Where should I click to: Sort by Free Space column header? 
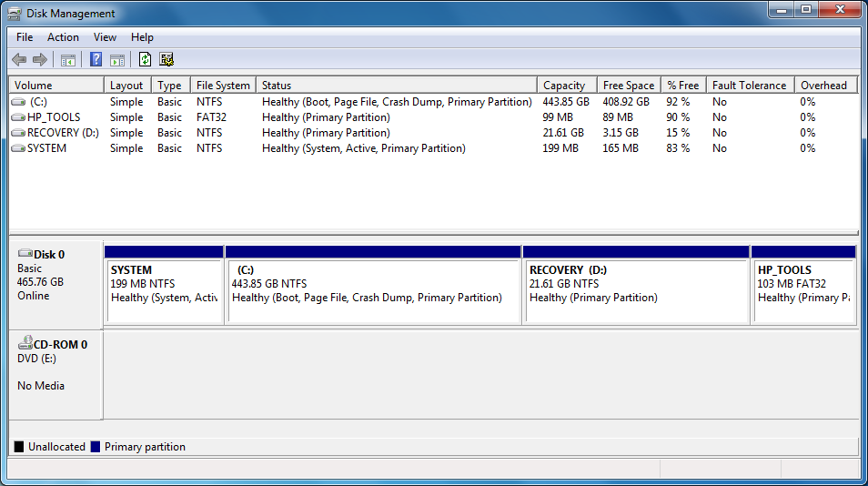click(629, 86)
